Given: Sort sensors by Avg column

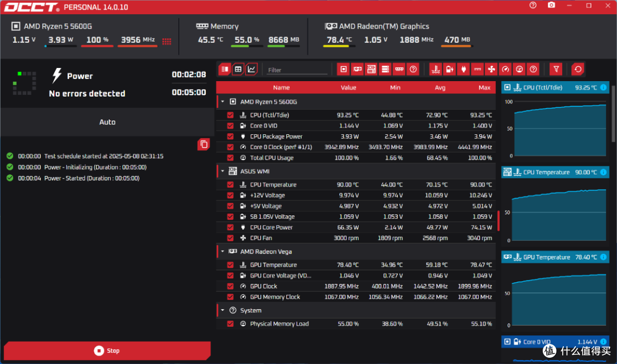Looking at the screenshot, I should pyautogui.click(x=440, y=87).
